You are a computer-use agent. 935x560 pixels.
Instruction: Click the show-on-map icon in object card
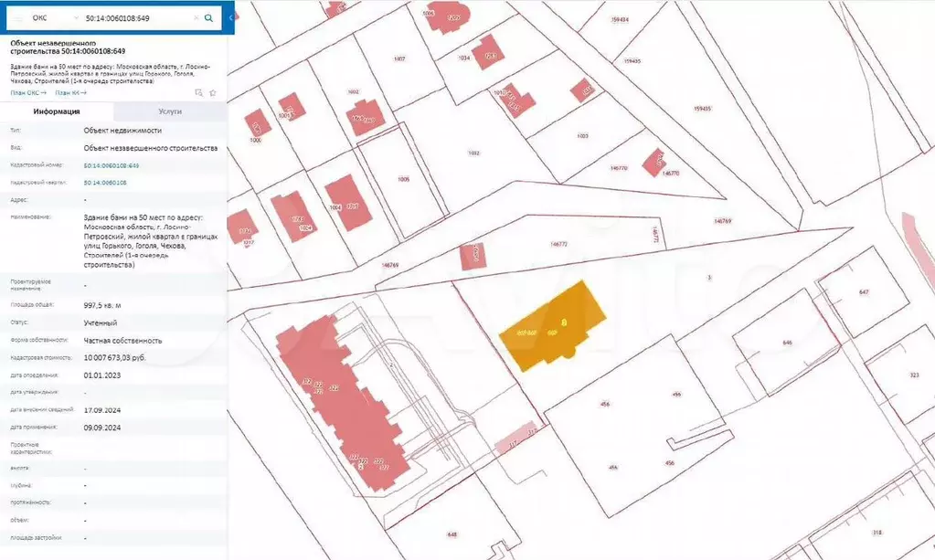click(198, 93)
